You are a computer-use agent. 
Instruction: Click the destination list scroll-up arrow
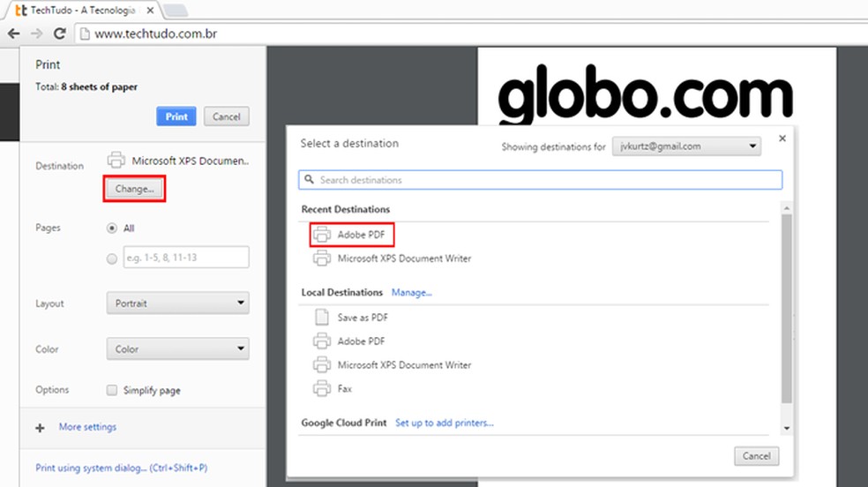point(787,208)
